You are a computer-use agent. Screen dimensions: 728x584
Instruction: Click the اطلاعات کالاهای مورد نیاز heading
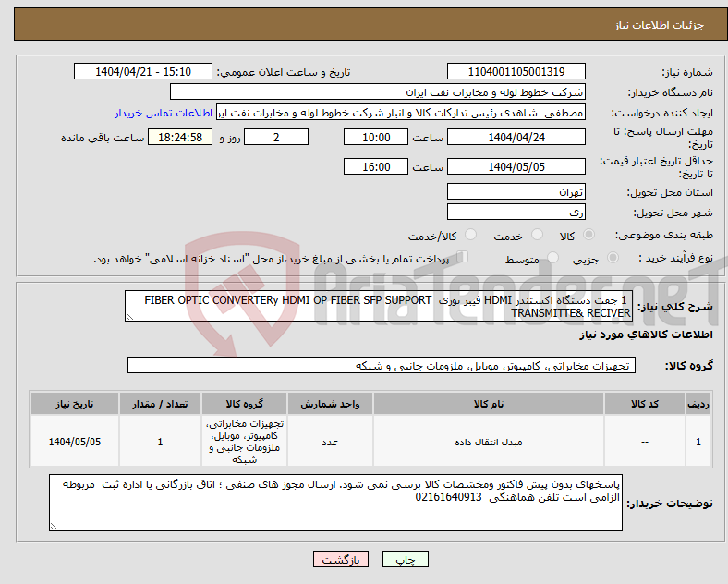point(646,335)
